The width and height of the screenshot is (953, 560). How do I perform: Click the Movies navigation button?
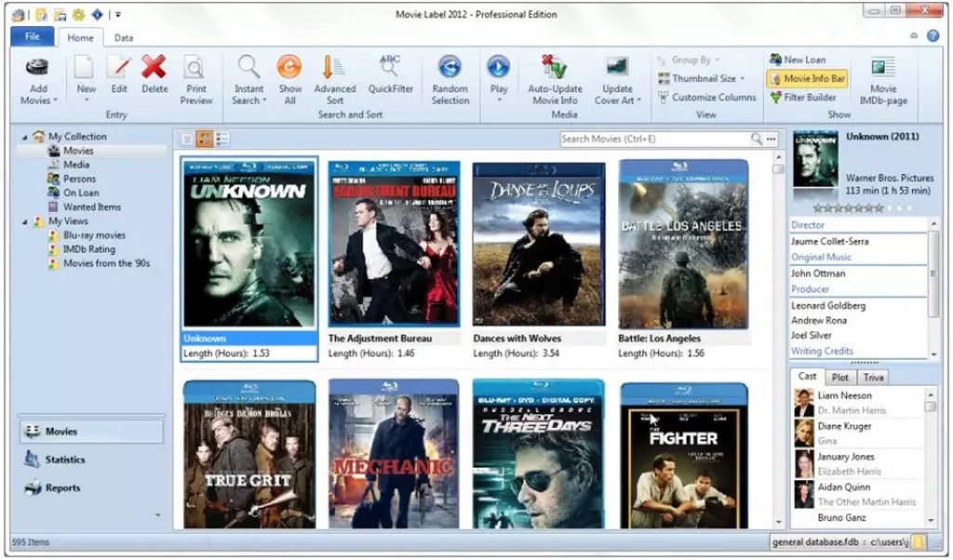coord(92,432)
